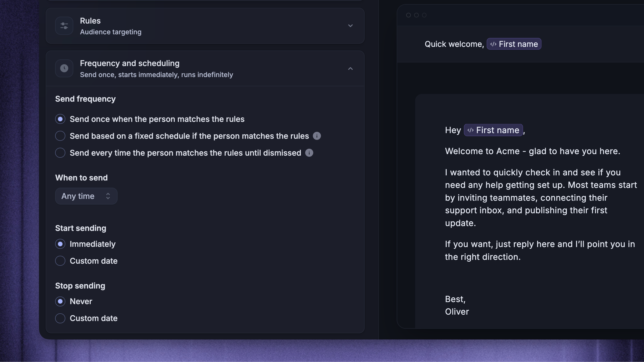The width and height of the screenshot is (644, 362).
Task: Click the Frequency and scheduling clock icon
Action: tap(64, 68)
